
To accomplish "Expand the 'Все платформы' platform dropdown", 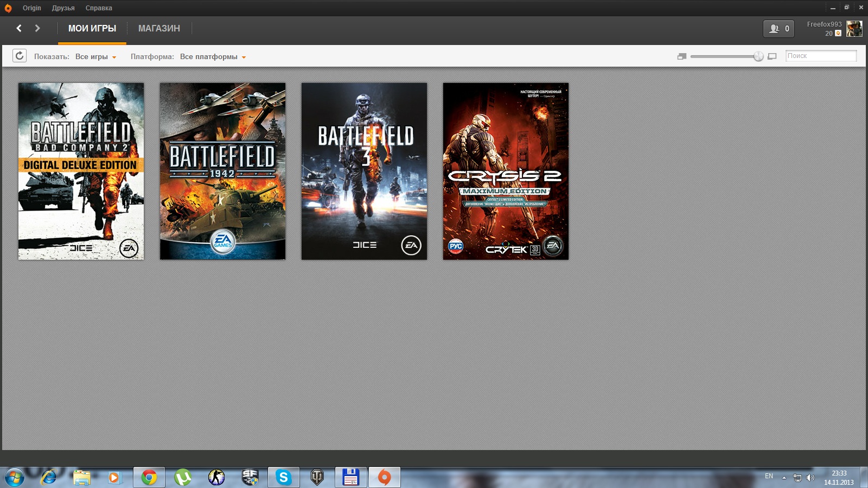I will pos(213,57).
